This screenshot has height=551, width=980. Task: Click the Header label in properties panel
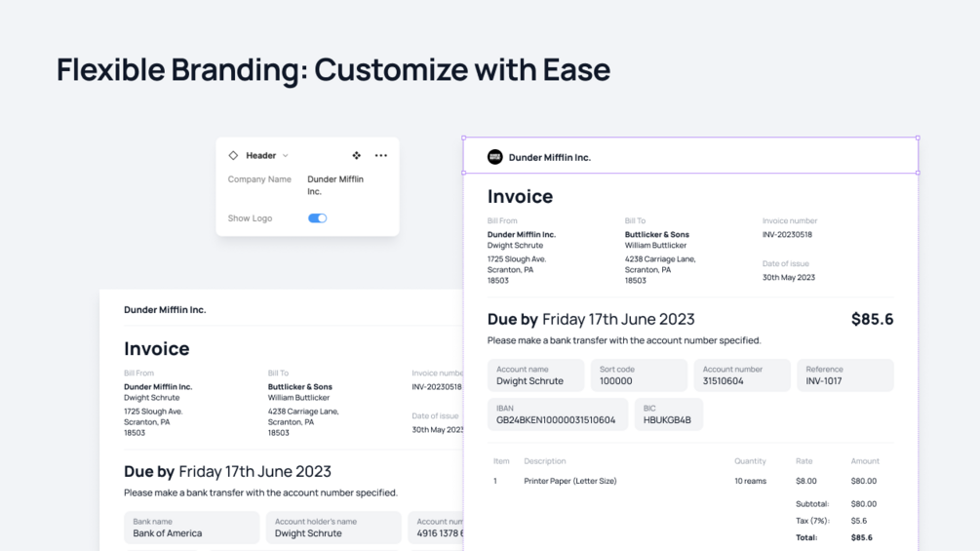pyautogui.click(x=260, y=156)
